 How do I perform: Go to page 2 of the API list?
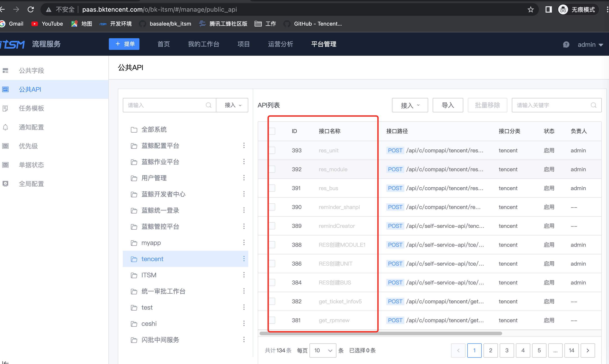490,350
